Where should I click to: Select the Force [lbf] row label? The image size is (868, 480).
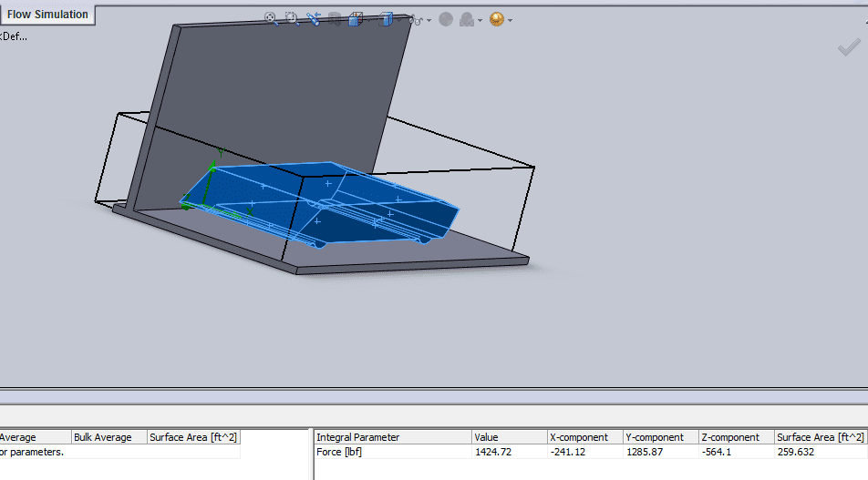pos(339,452)
